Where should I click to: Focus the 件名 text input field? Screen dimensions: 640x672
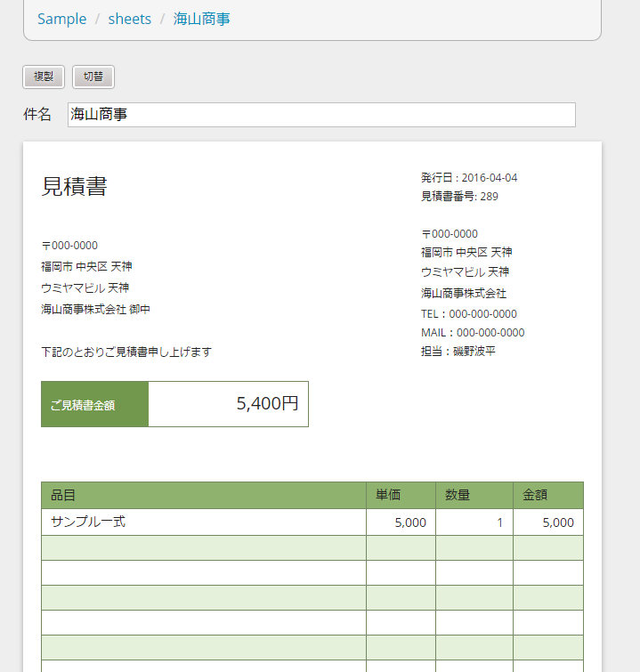click(321, 115)
